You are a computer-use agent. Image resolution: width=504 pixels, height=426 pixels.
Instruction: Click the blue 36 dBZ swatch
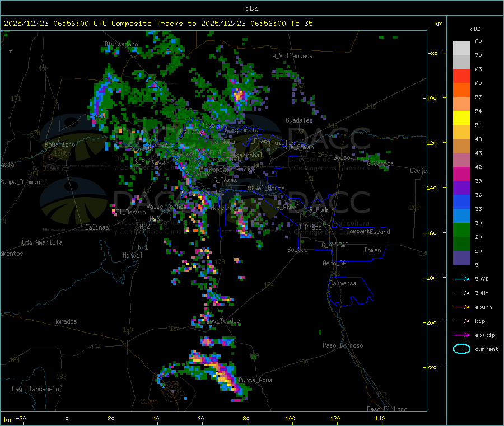tap(461, 202)
